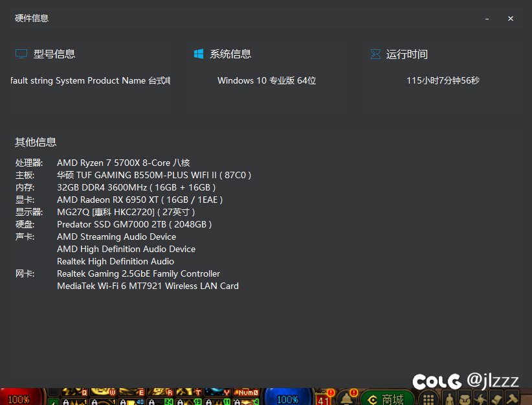This screenshot has height=405, width=532.
Task: Click the 主板 label
Action: pos(25,175)
